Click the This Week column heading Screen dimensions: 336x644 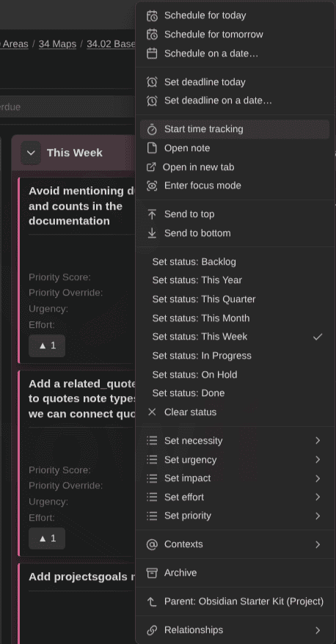tap(74, 153)
